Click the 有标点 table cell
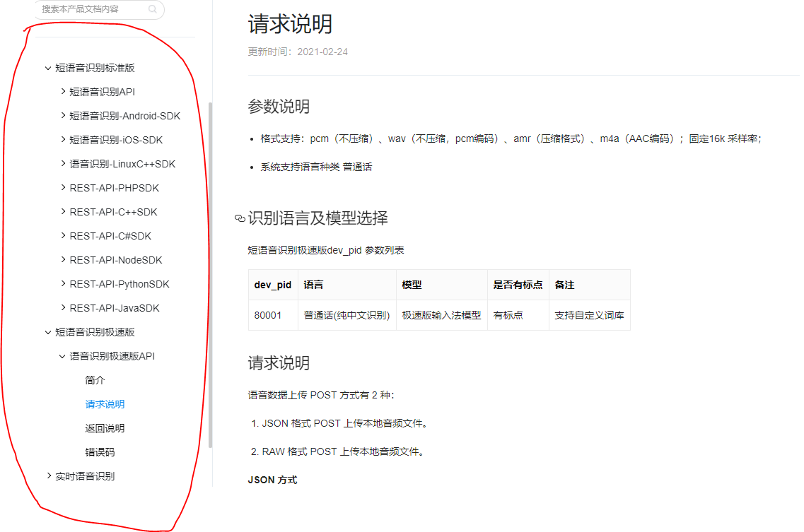804x532 pixels. click(x=518, y=315)
